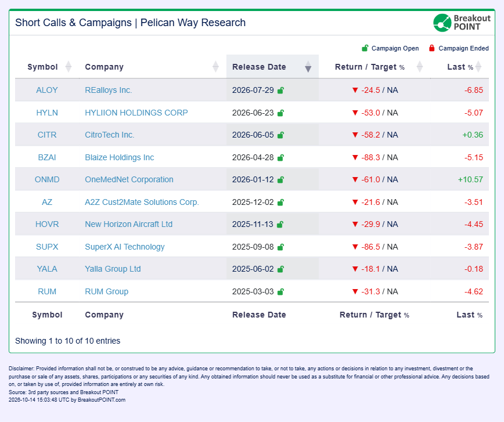Click the green open-lock icon in the RUM row
This screenshot has height=422, width=504.
[280, 291]
